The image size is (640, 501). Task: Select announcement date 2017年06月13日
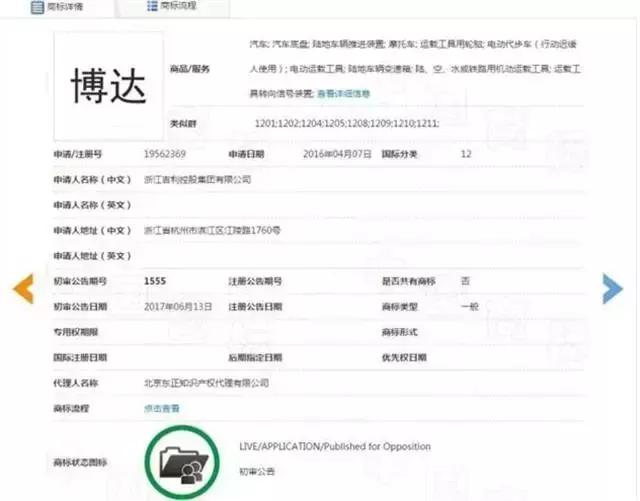tap(178, 307)
